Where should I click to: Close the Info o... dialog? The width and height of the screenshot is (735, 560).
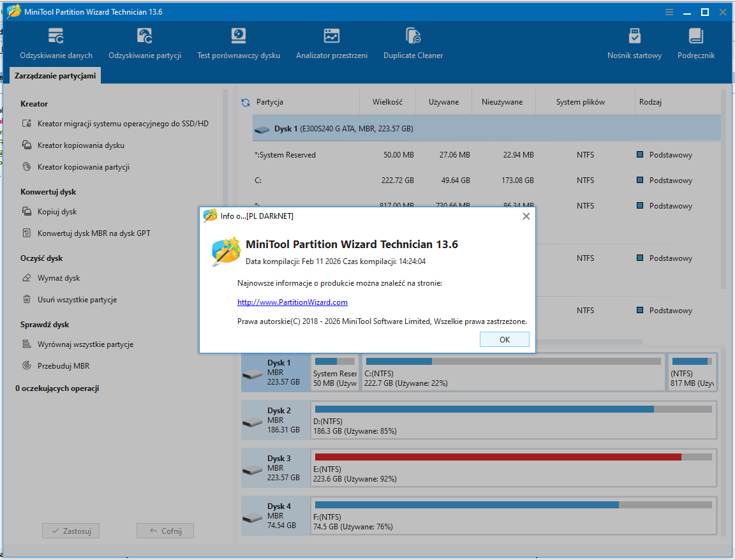pos(526,216)
